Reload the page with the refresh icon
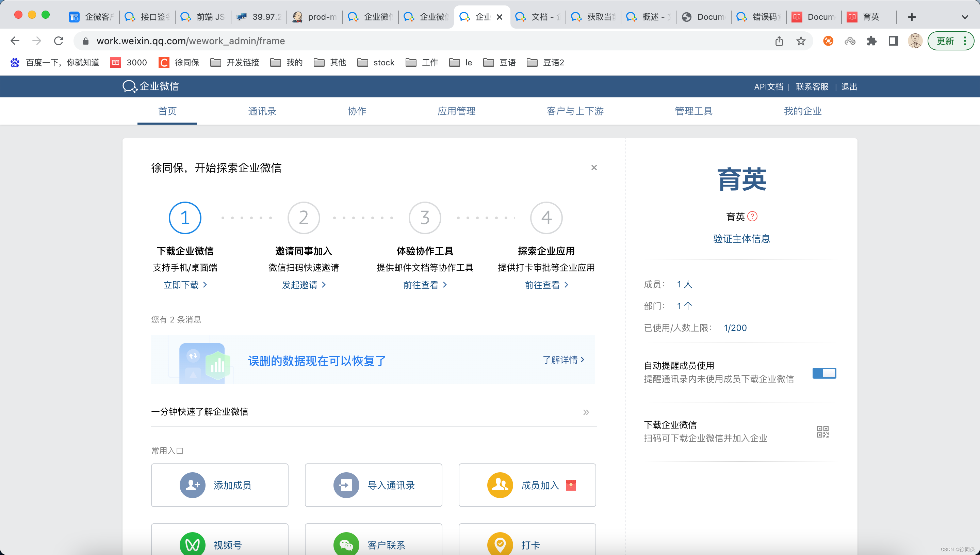The image size is (980, 555). tap(58, 41)
